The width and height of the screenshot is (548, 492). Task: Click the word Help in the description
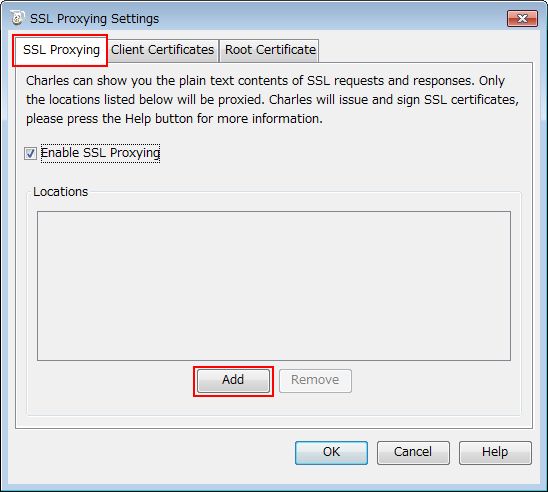pos(138,119)
